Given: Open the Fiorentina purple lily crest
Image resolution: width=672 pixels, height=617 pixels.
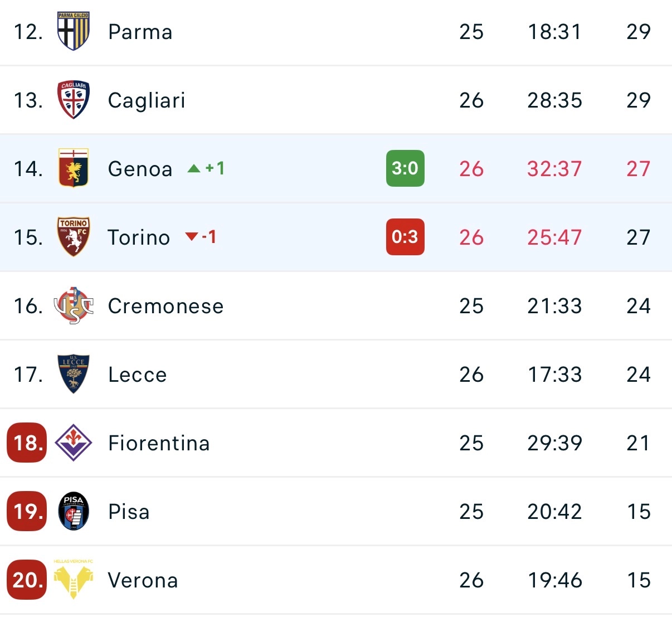Looking at the screenshot, I should (x=73, y=443).
